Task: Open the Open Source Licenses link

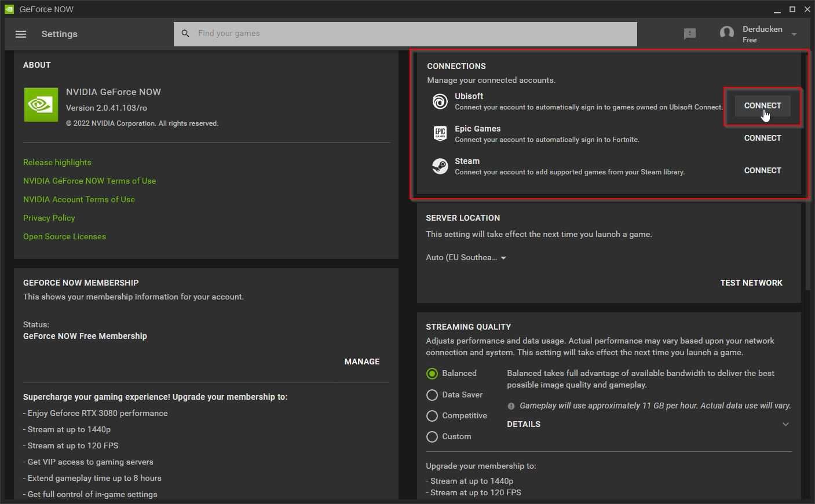Action: [x=64, y=237]
